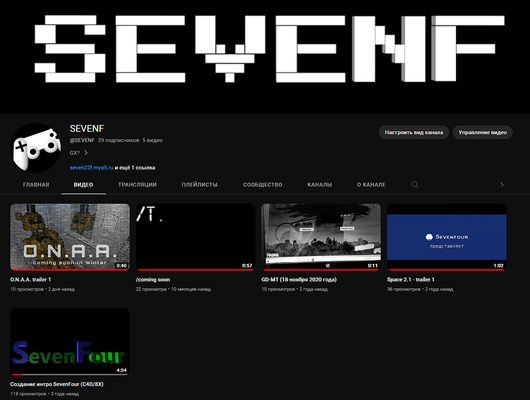This screenshot has height=400, width=530.
Task: Play the GD-MT video thumbnail
Action: [321, 237]
